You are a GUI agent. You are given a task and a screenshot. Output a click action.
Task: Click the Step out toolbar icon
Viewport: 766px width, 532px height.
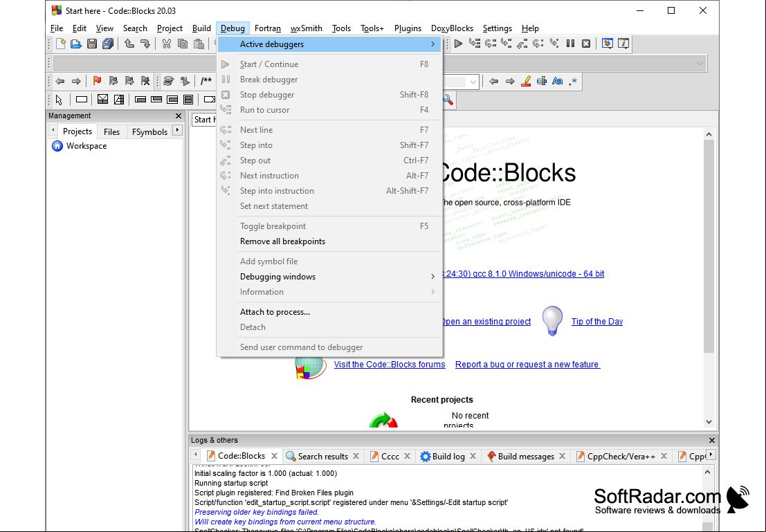(522, 44)
